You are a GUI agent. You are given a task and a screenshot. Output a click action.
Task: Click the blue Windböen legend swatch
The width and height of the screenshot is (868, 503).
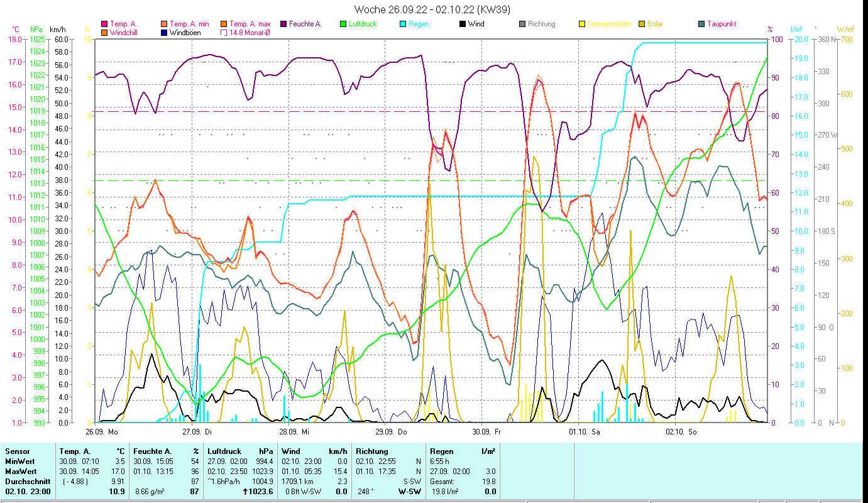click(165, 32)
